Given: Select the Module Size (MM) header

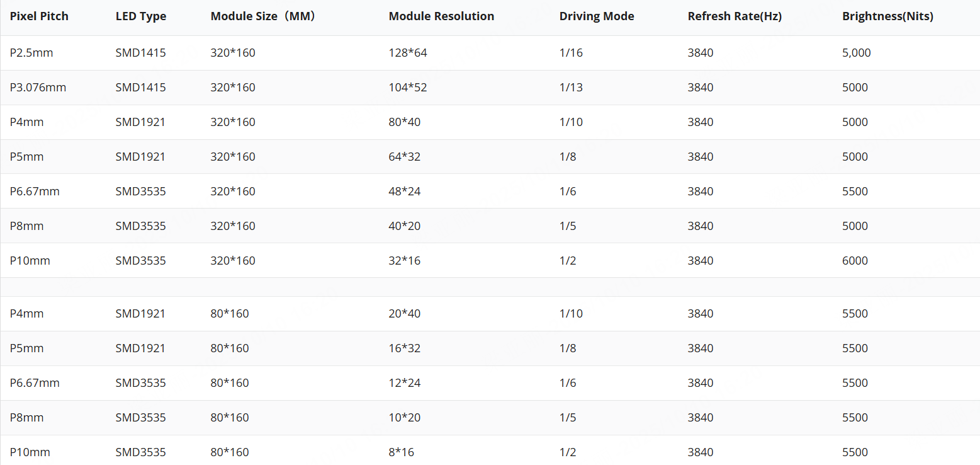Looking at the screenshot, I should point(262,16).
